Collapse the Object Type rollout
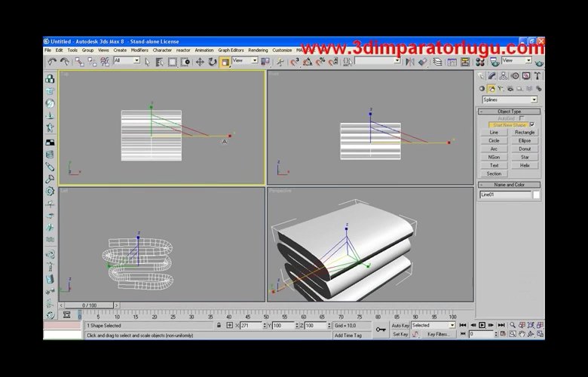 point(510,112)
